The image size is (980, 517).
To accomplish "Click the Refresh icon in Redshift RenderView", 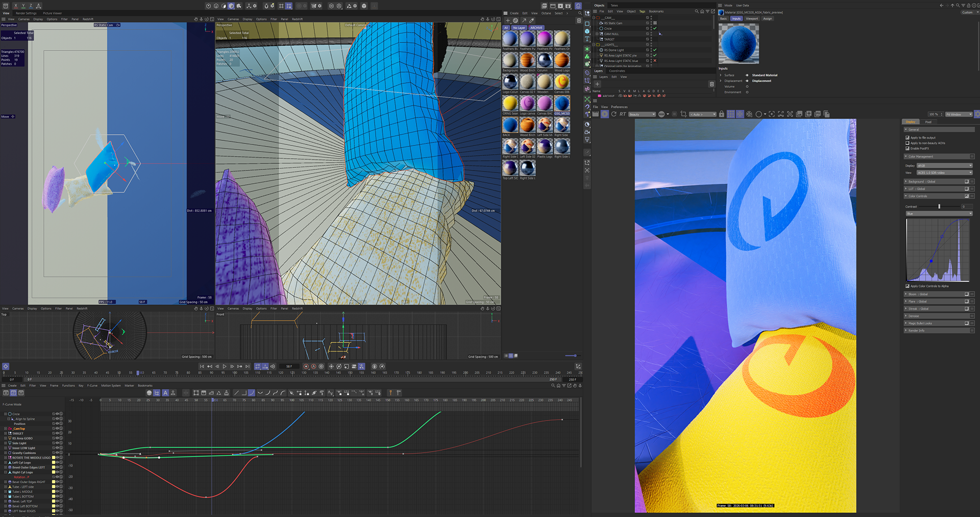I will pos(614,114).
